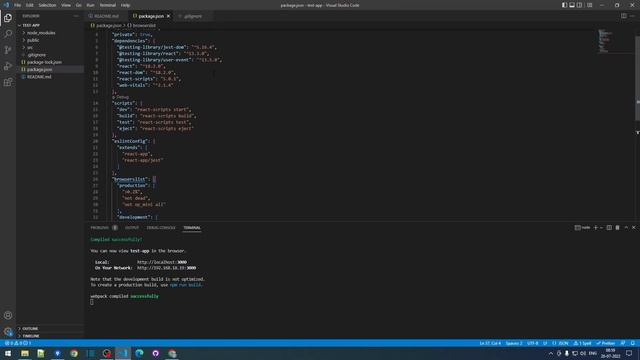640x360 pixels.
Task: Split the terminal pane
Action: 609,227
